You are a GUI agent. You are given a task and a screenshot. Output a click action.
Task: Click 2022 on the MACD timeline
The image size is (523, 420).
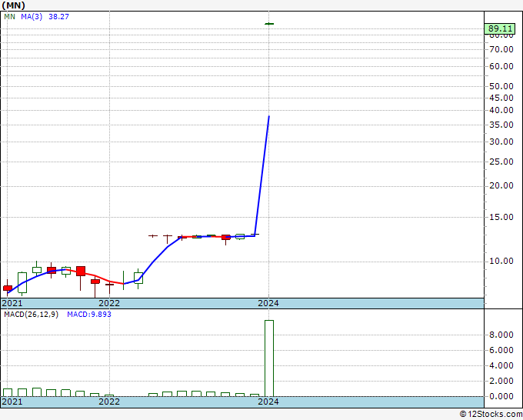pos(109,402)
